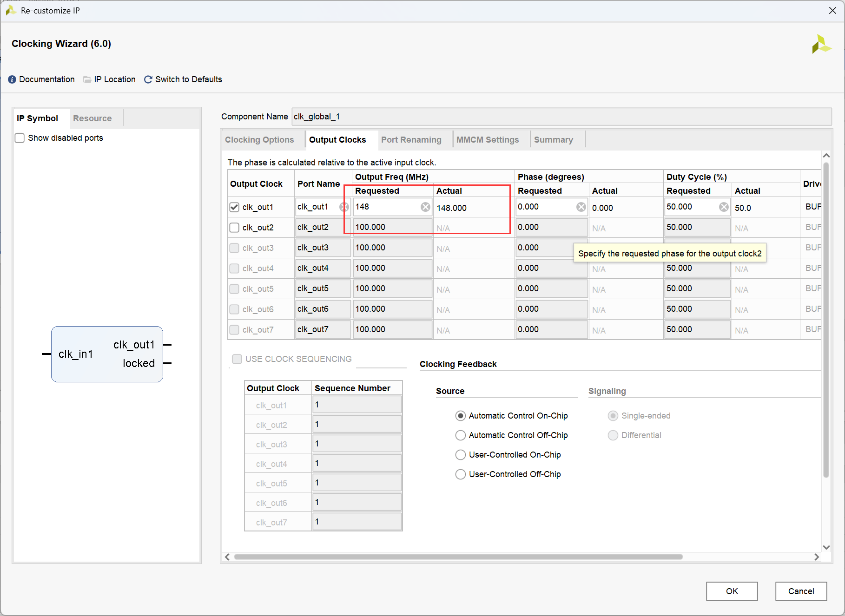Select Automatic Control On-Chip source
Screen dimensions: 845x616
[460, 416]
